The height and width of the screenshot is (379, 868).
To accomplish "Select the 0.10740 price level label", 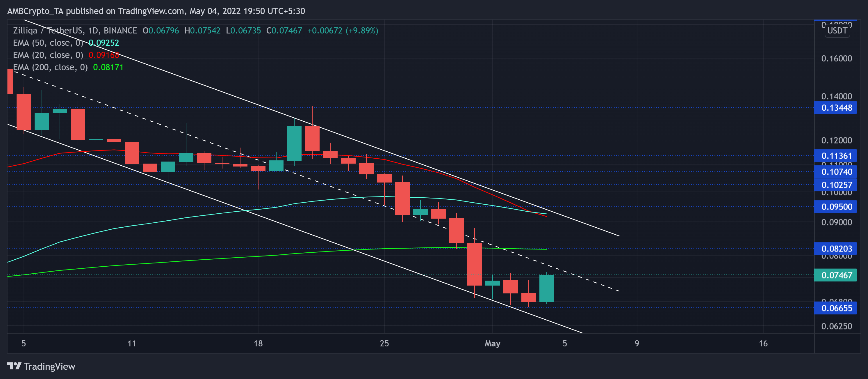I will (x=835, y=172).
